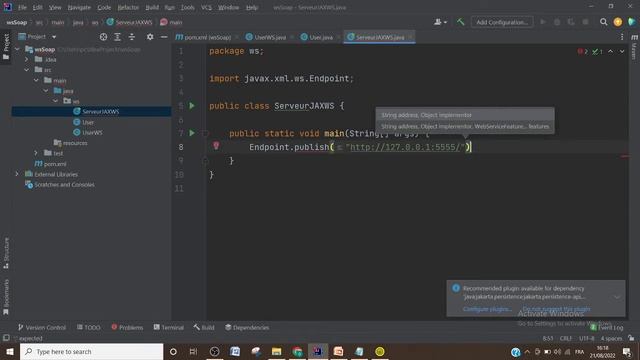640x360 pixels.
Task: Select UserWS class in project tree
Action: pos(92,132)
